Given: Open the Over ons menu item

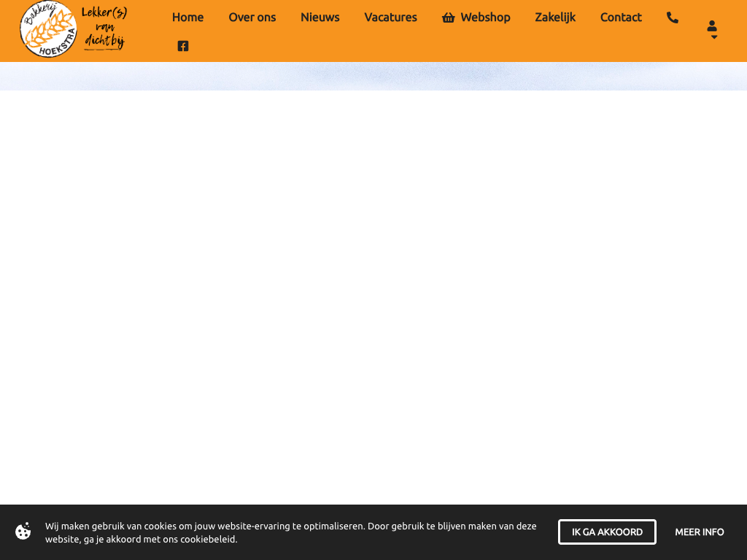Looking at the screenshot, I should pyautogui.click(x=252, y=17).
